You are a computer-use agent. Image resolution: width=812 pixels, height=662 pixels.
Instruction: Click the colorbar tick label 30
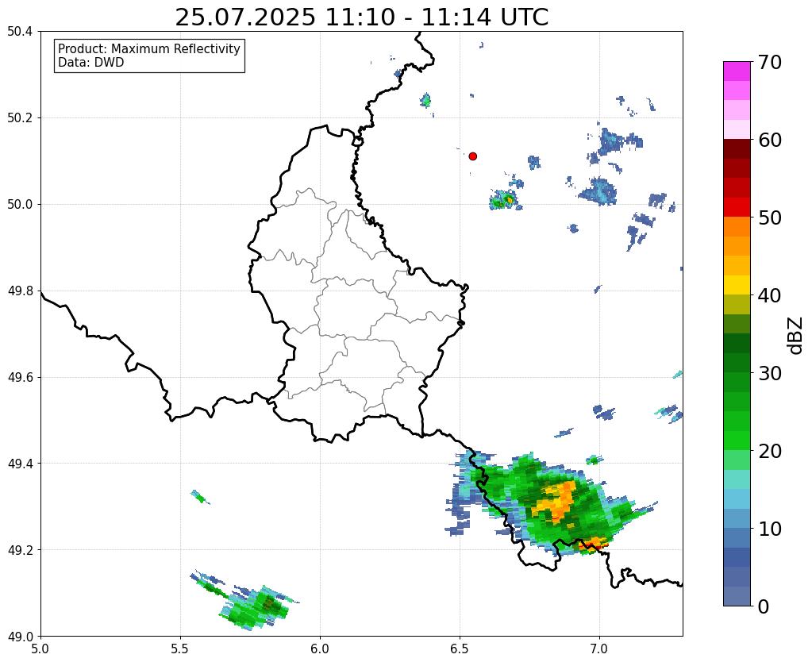(x=769, y=373)
